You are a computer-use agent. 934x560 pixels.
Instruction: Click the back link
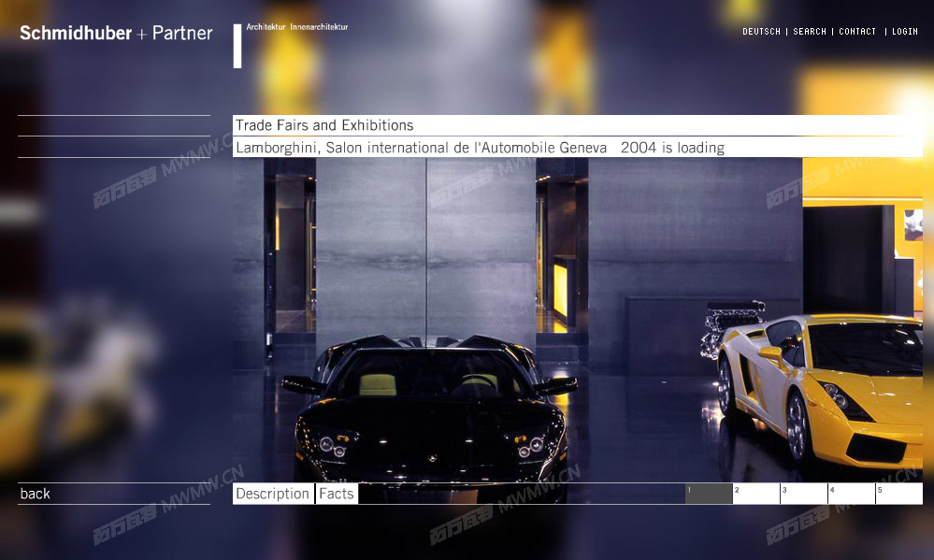pos(36,494)
